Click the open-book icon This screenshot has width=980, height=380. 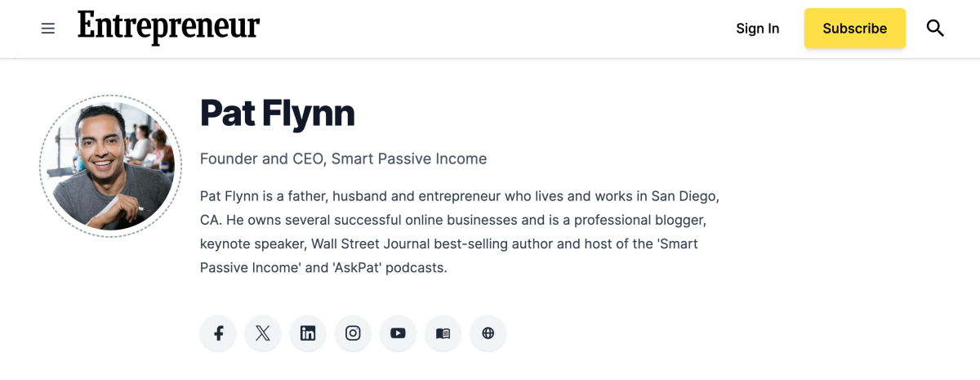[443, 333]
